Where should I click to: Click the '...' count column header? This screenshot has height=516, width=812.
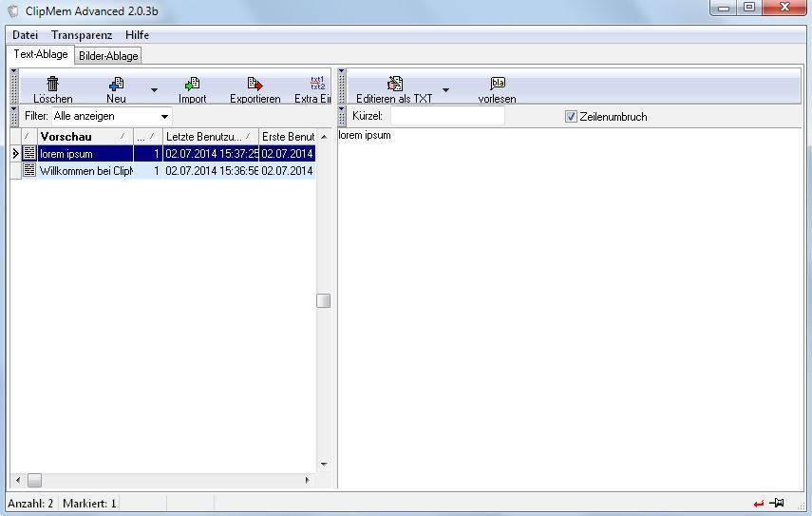(x=148, y=137)
